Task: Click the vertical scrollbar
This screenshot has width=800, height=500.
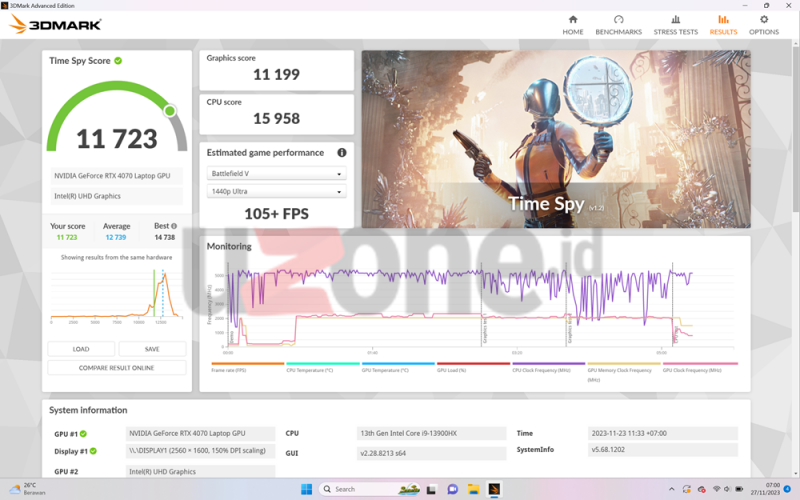Action: coord(796,128)
